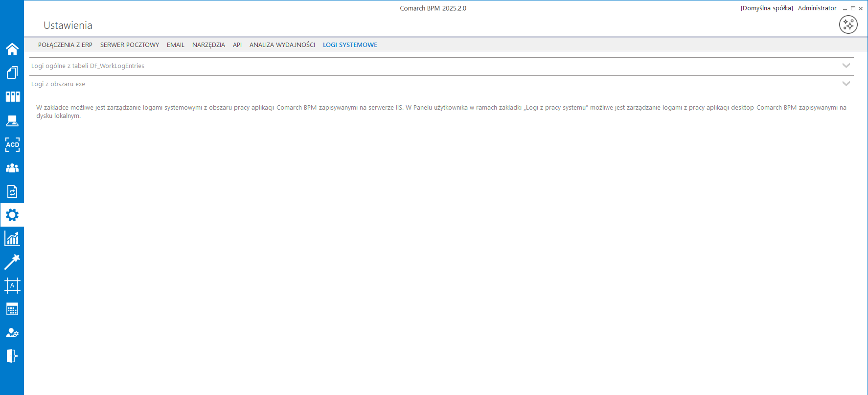Click the workstation laptop icon in sidebar
Image resolution: width=868 pixels, height=395 pixels.
(12, 120)
